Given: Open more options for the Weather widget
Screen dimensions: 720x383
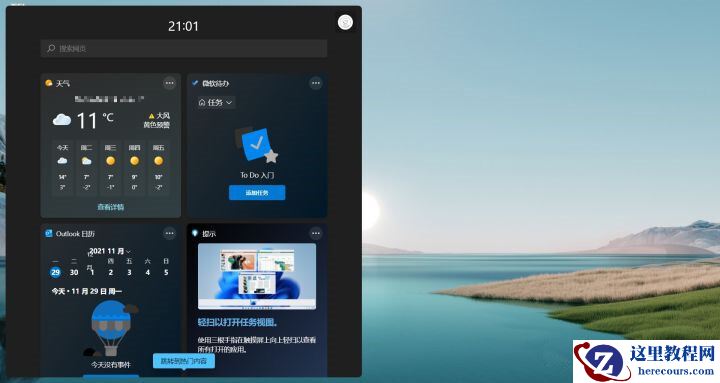Looking at the screenshot, I should (x=169, y=83).
